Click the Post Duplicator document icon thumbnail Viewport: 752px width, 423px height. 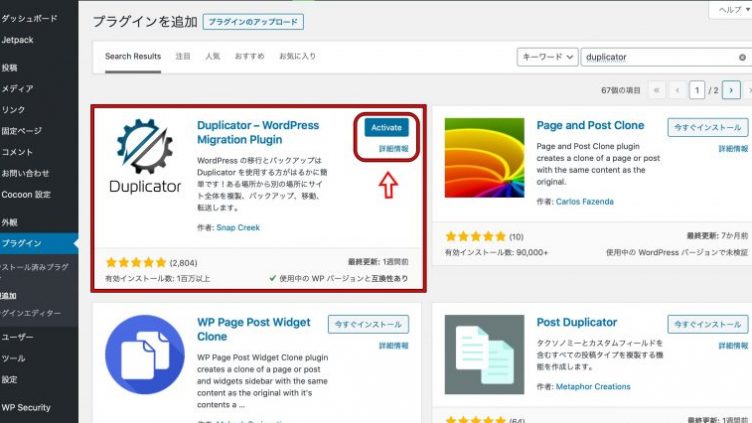(x=484, y=354)
